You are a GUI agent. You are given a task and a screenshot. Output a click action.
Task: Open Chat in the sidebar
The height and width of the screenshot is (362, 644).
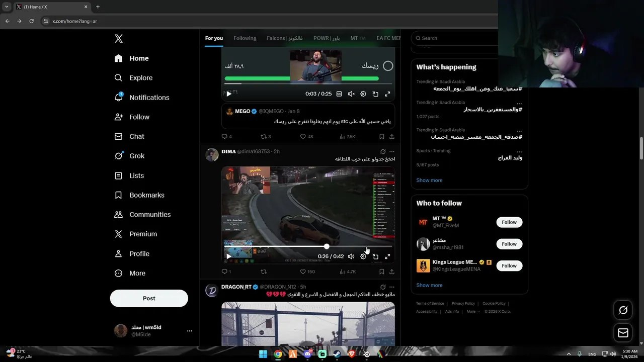coord(129,136)
